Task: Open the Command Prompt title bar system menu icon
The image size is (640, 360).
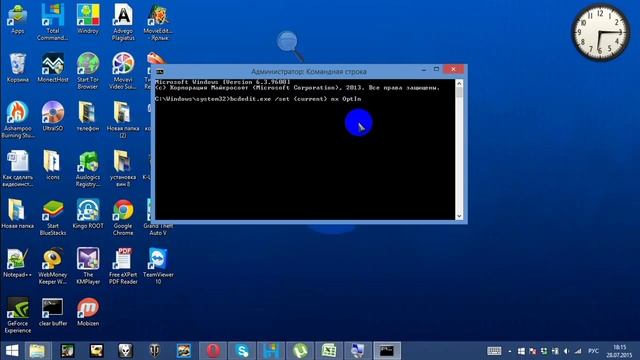Action: 160,71
